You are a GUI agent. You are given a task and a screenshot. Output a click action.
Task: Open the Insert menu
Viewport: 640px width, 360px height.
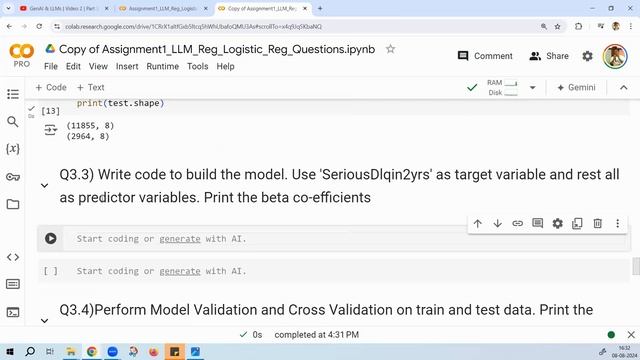pyautogui.click(x=127, y=66)
